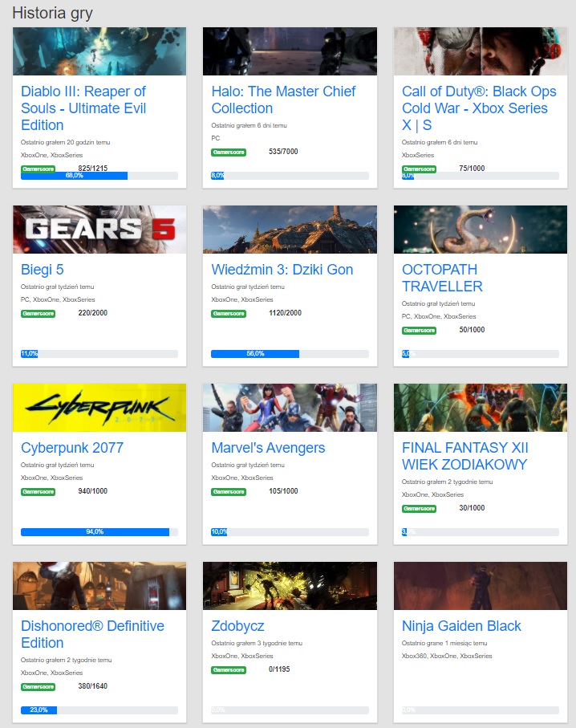
Task: Click the 220/2000 score on Biegi 5
Action: 93,313
